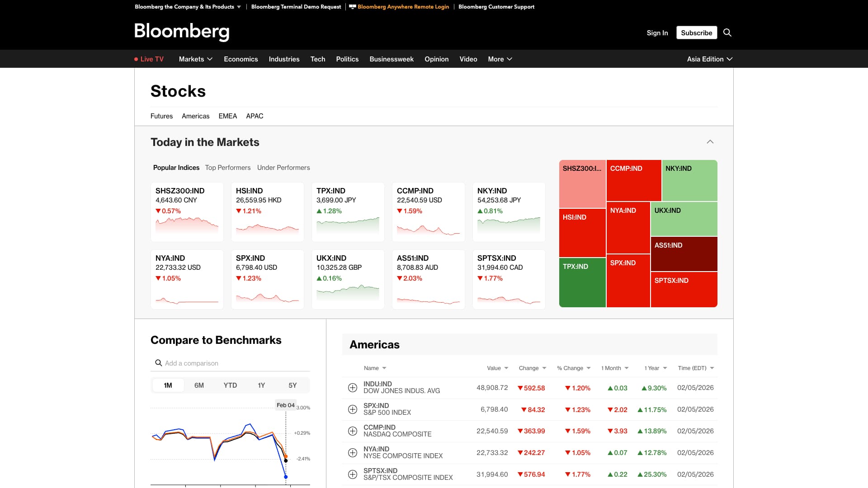This screenshot has height=488, width=868.
Task: Click the red Live TV indicator
Action: (x=149, y=59)
